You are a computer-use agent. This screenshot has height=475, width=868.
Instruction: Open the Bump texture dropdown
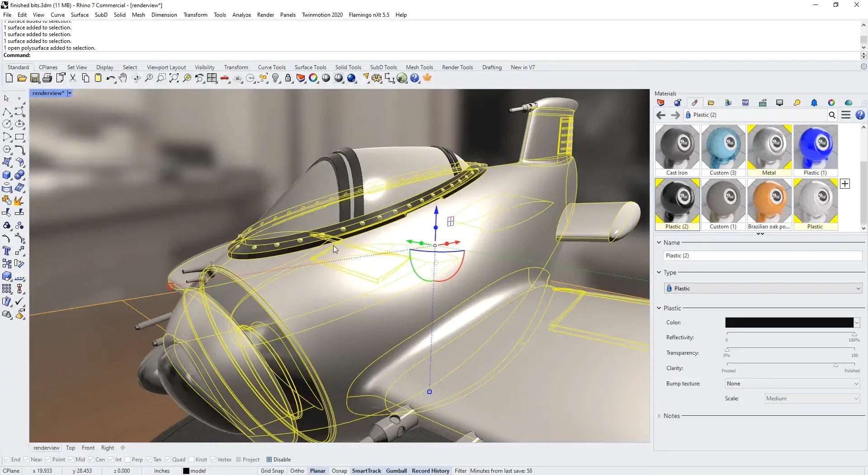point(792,384)
